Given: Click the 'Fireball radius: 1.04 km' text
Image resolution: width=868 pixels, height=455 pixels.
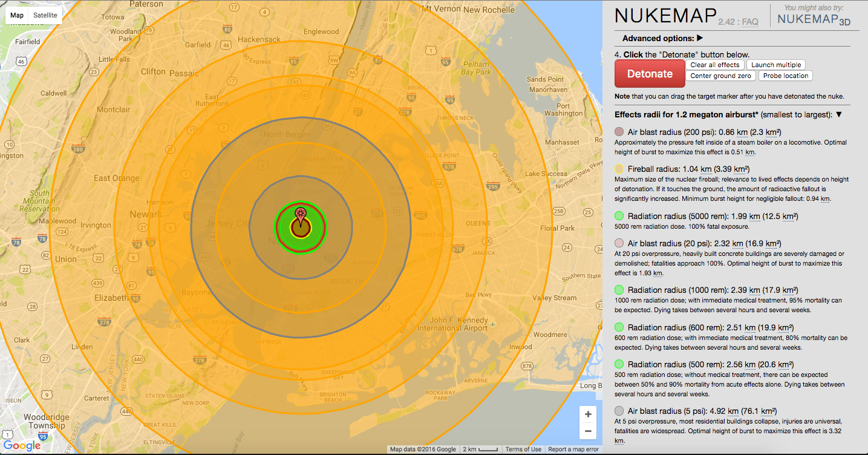Looking at the screenshot, I should pyautogui.click(x=671, y=169).
